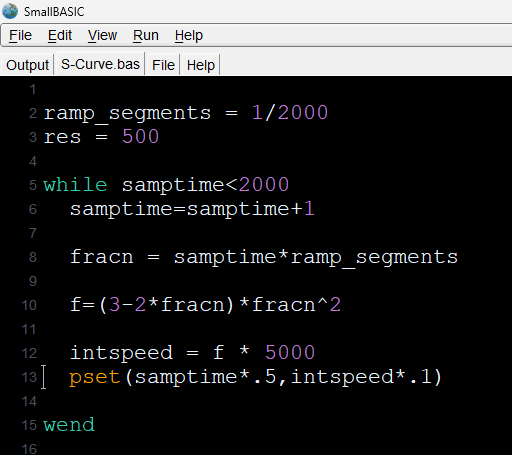Click the 5000 value on line 12

coord(290,353)
